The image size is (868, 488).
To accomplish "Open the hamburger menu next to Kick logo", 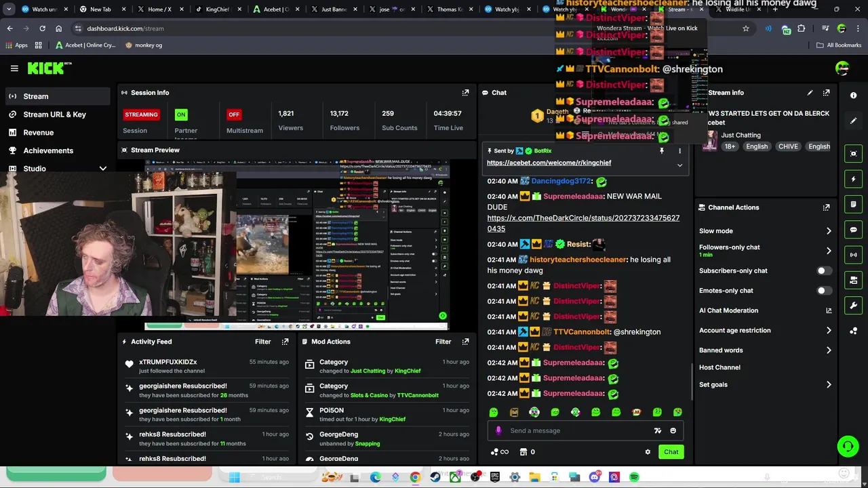I will [14, 68].
